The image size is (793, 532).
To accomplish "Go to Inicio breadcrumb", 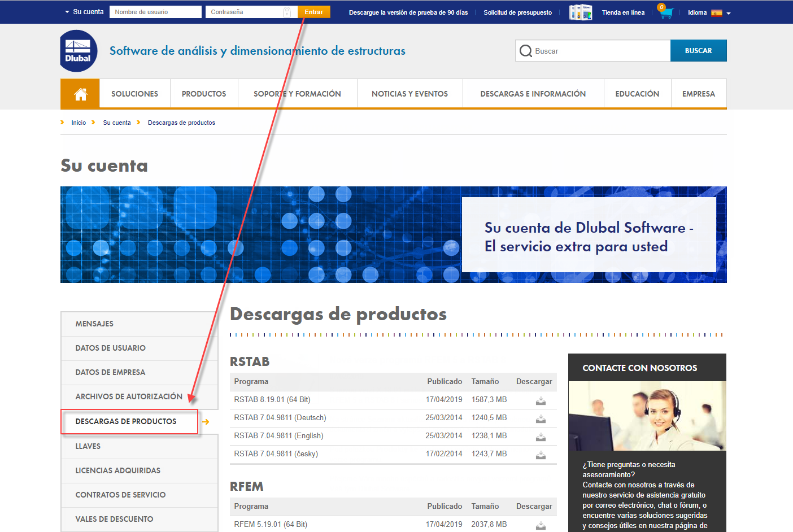I will coord(79,123).
